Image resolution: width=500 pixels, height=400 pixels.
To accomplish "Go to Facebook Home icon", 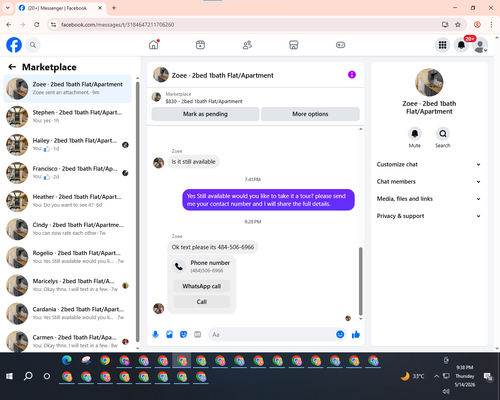I will (x=154, y=45).
